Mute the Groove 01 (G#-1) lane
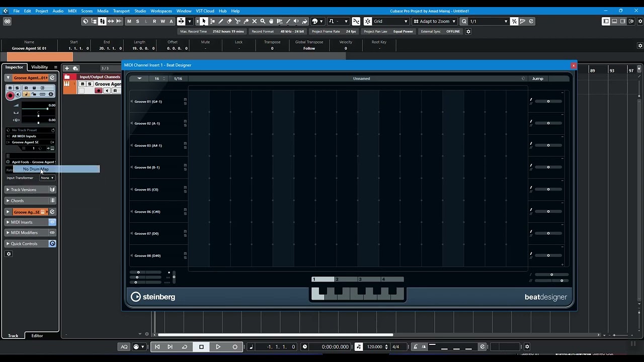 click(185, 100)
